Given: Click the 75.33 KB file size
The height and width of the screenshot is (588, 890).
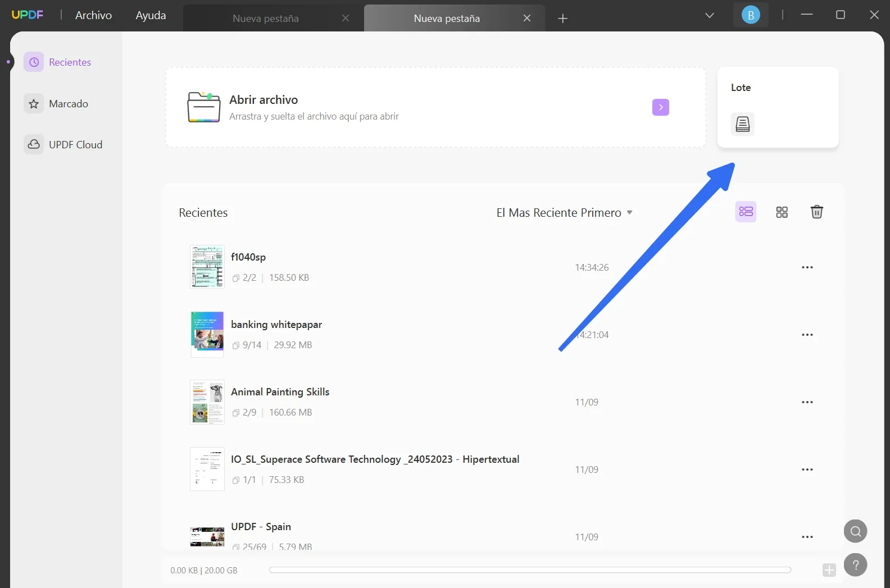Looking at the screenshot, I should (x=286, y=480).
